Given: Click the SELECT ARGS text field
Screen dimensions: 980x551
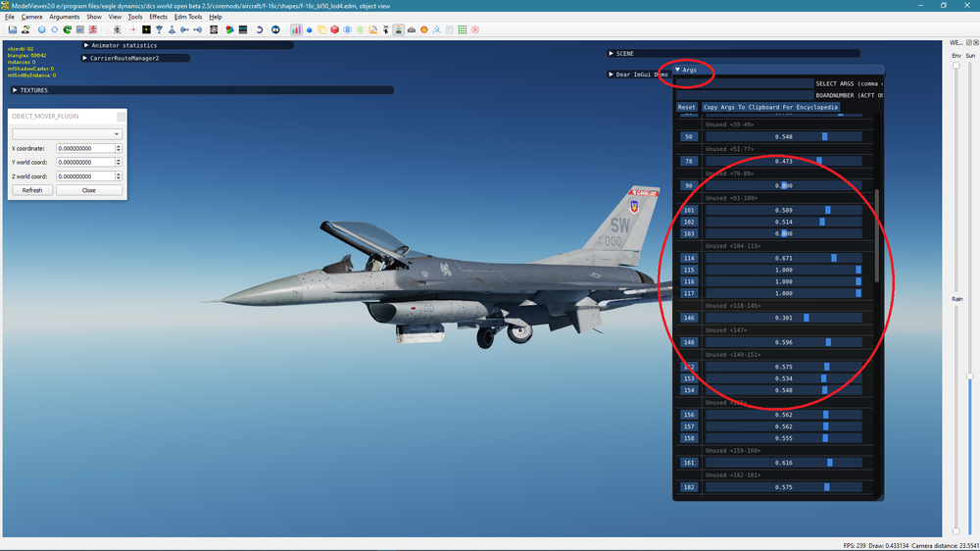Looking at the screenshot, I should coord(745,83).
